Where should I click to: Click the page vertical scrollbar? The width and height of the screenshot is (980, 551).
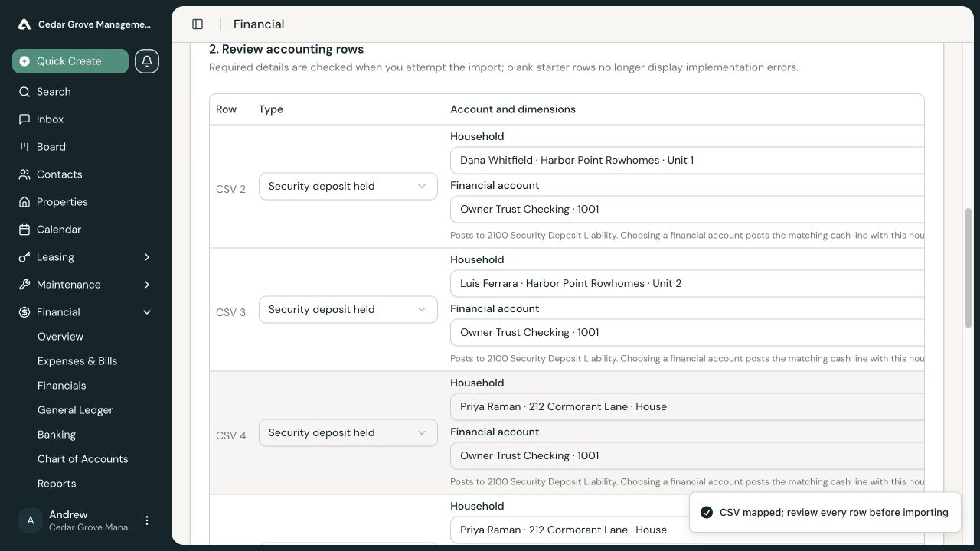pyautogui.click(x=968, y=268)
